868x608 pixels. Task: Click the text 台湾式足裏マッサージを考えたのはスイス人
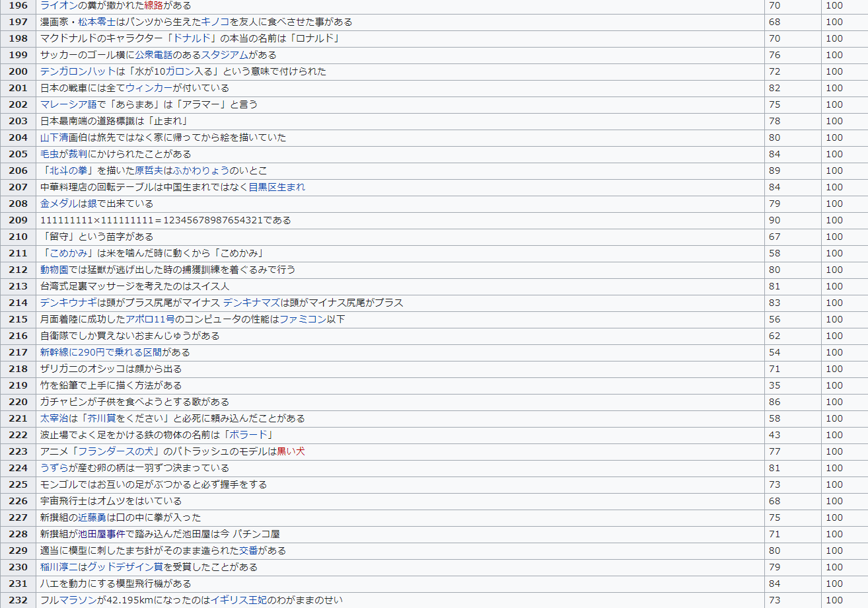click(x=135, y=286)
